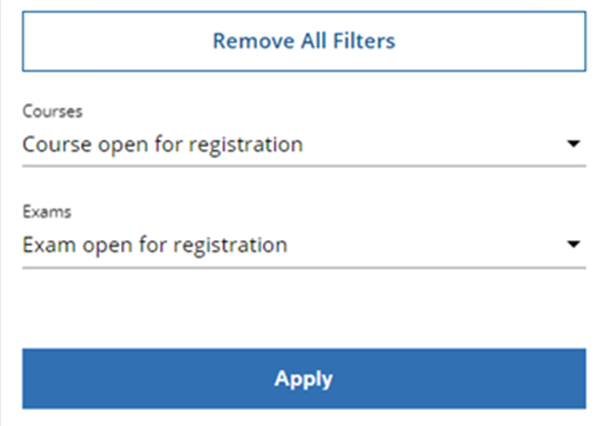
Task: Expand the Courses filter options list
Action: 573,144
